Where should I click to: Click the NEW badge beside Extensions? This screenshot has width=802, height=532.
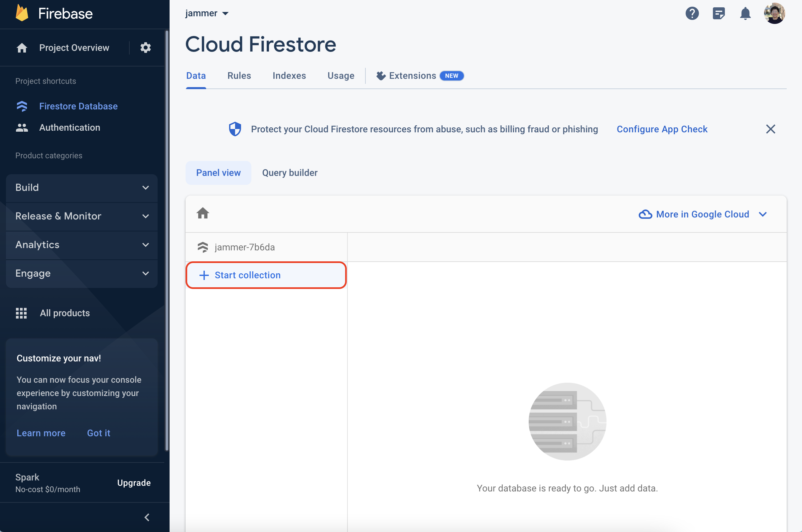pyautogui.click(x=452, y=76)
